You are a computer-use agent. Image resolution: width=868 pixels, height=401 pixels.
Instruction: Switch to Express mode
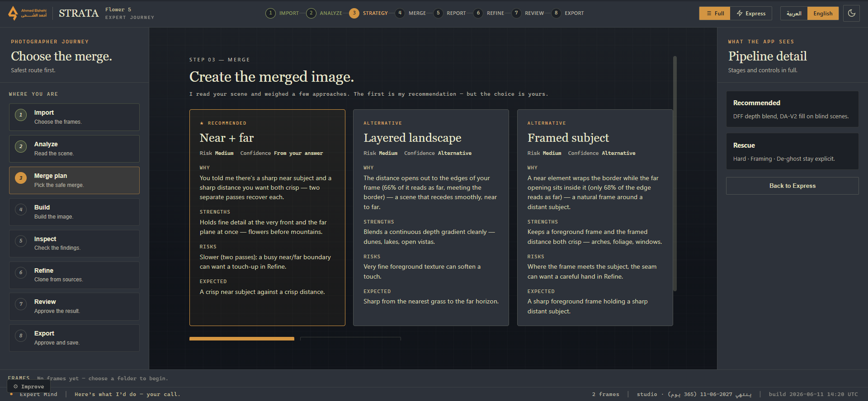(x=751, y=14)
